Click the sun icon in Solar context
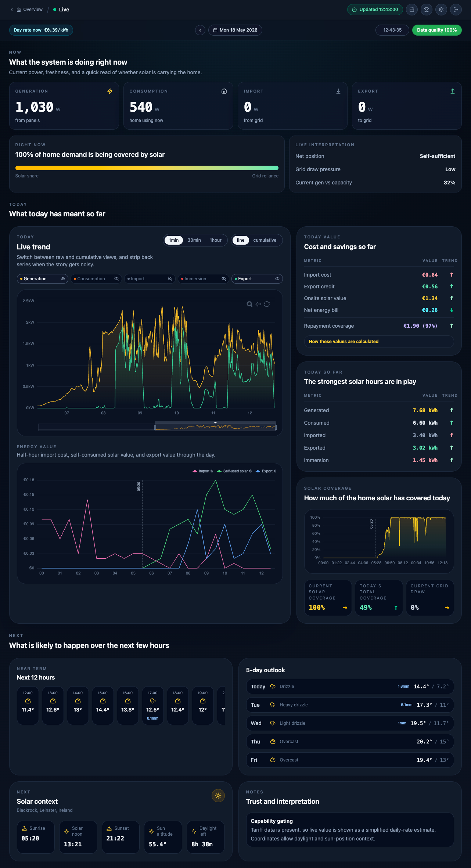 coord(218,796)
